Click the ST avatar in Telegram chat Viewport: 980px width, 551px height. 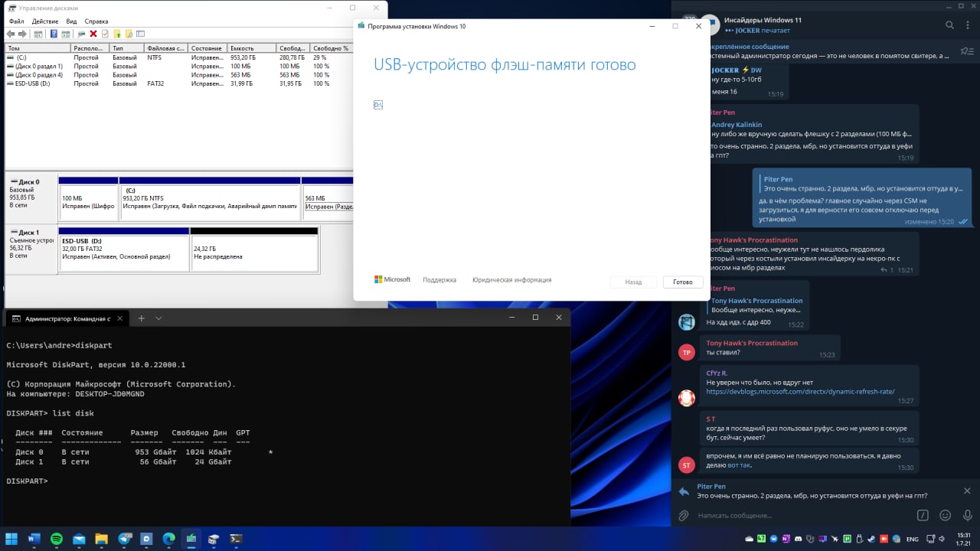[x=687, y=465]
